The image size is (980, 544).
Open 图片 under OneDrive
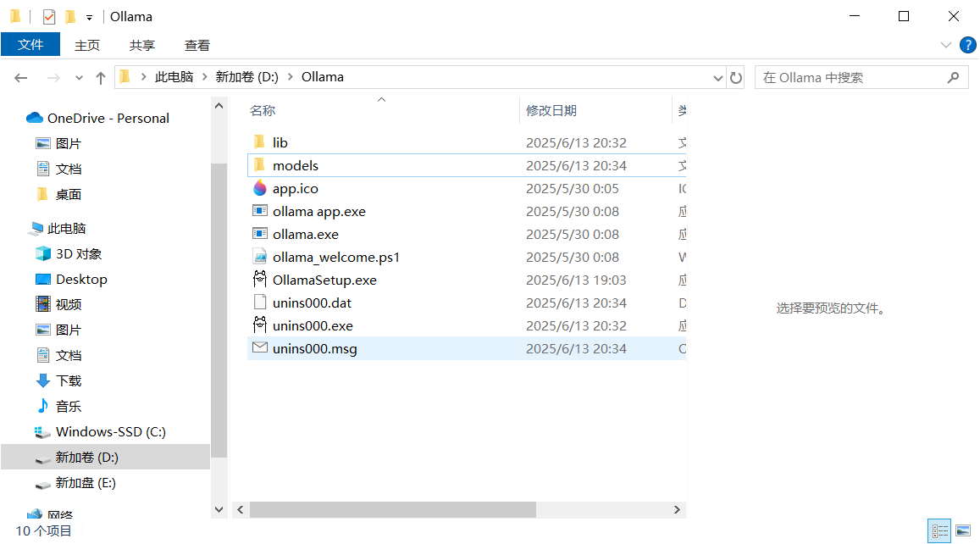pos(68,144)
